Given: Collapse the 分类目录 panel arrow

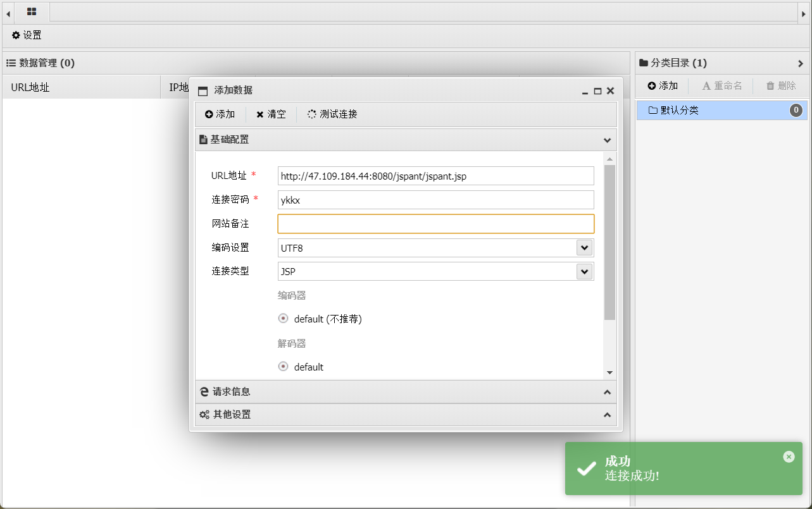Looking at the screenshot, I should (x=801, y=63).
